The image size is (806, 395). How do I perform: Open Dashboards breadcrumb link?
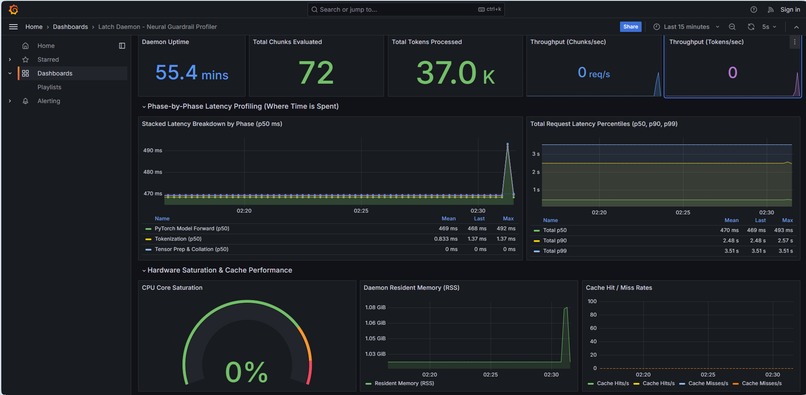70,27
